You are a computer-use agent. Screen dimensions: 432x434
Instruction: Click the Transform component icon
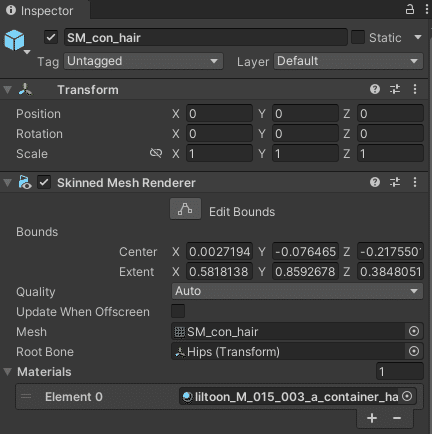pyautogui.click(x=25, y=90)
